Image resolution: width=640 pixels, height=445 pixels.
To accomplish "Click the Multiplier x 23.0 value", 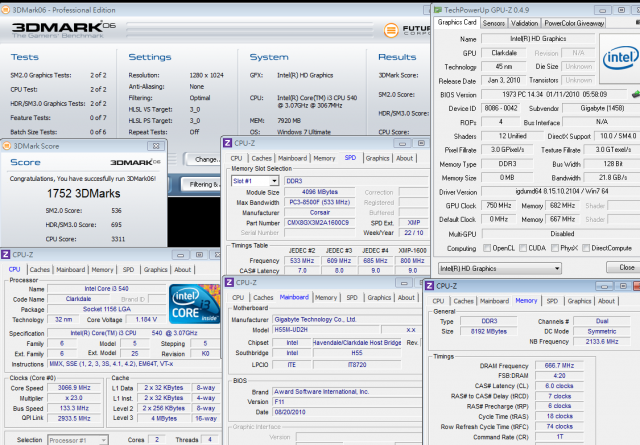I will [x=74, y=398].
